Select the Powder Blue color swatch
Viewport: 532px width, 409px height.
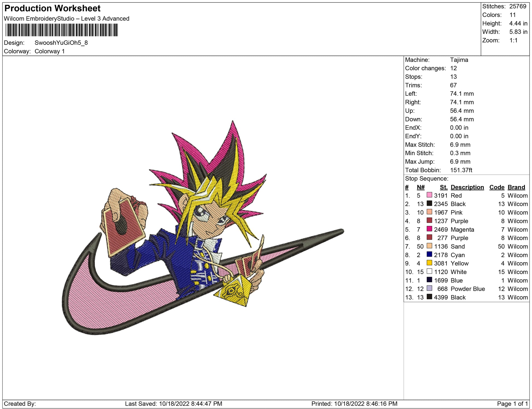(x=429, y=288)
